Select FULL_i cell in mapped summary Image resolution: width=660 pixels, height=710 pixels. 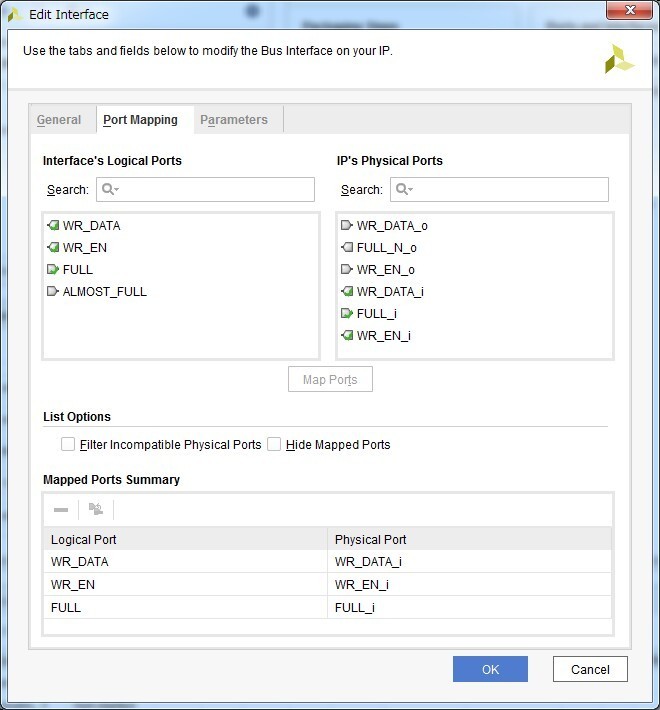469,607
